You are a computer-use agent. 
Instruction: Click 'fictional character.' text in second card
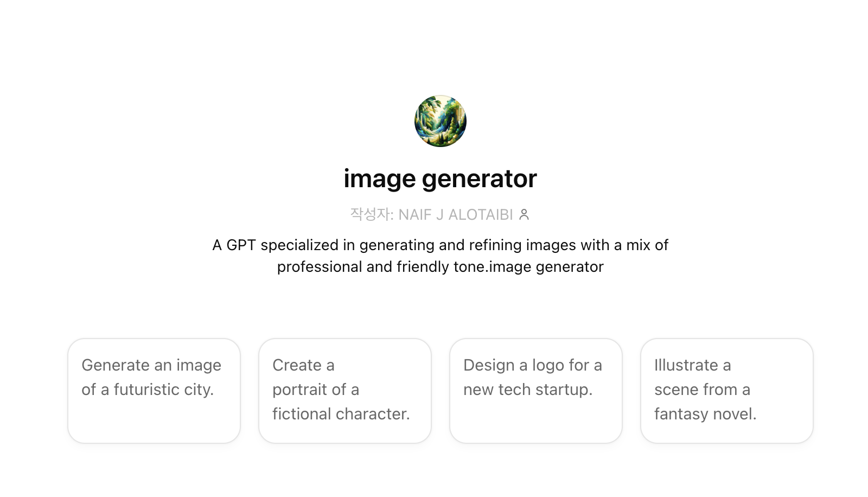pos(341,414)
